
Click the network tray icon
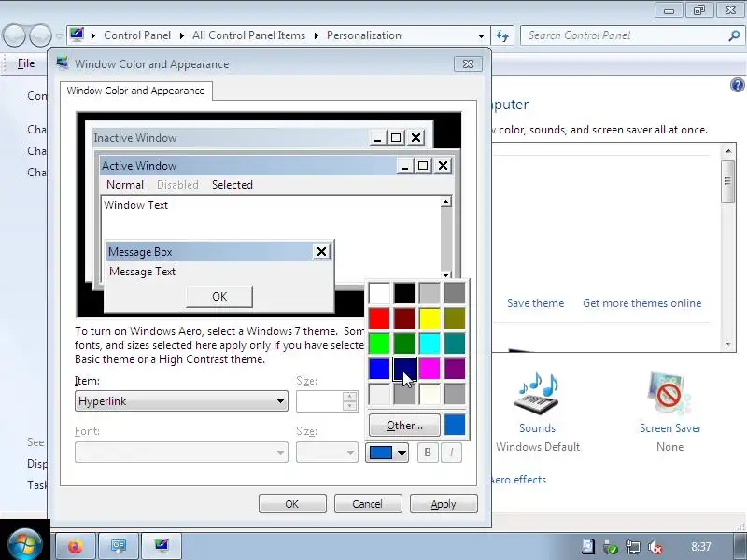coord(633,547)
